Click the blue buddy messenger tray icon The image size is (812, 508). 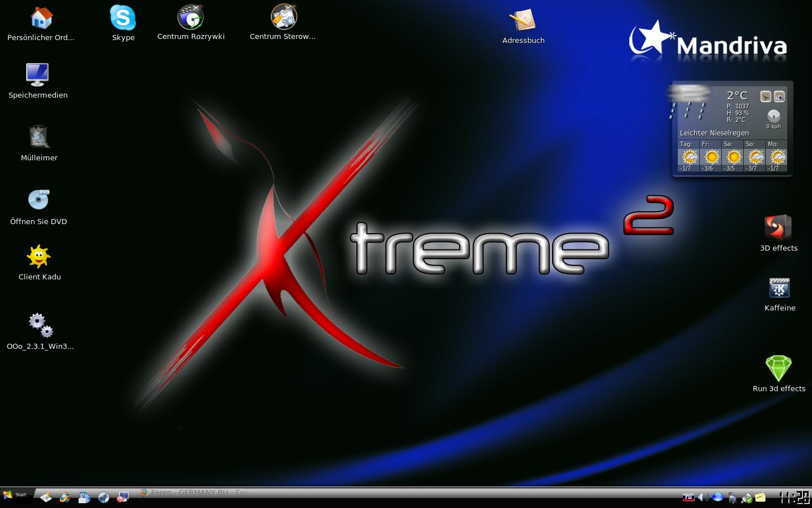click(x=718, y=497)
